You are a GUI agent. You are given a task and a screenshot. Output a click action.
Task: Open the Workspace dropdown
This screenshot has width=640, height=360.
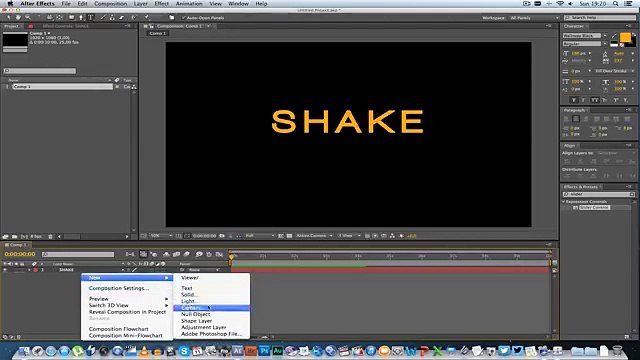(x=534, y=18)
